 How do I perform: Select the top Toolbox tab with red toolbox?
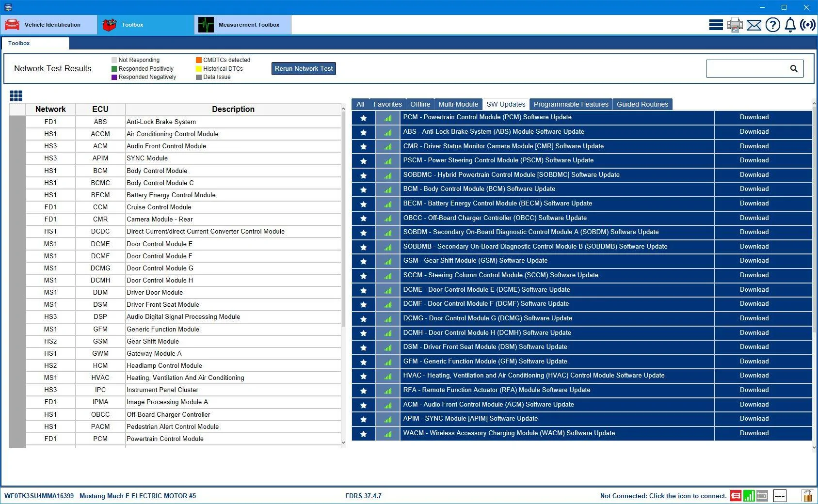146,25
